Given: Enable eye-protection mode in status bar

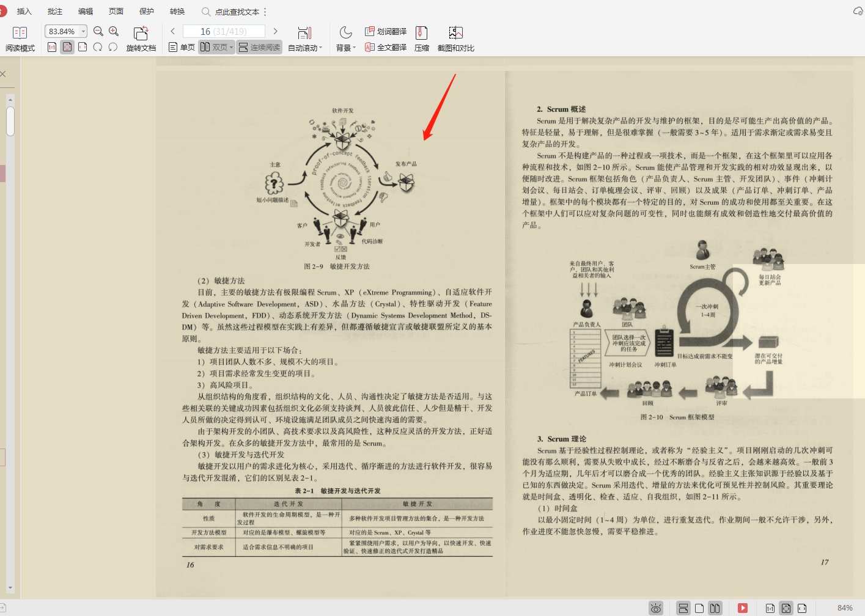Looking at the screenshot, I should 656,607.
